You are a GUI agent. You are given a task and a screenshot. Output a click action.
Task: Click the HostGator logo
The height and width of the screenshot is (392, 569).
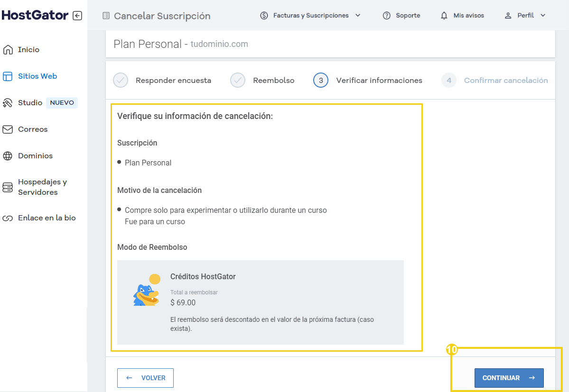(x=35, y=15)
